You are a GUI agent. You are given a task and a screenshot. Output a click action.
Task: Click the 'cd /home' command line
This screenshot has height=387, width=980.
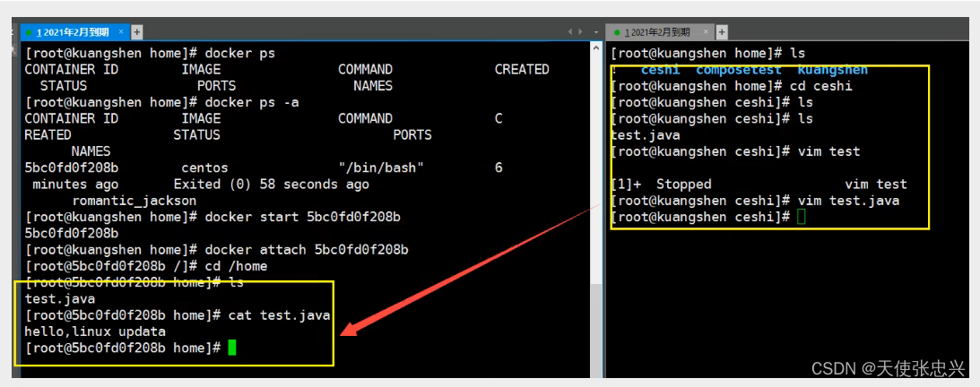point(145,267)
